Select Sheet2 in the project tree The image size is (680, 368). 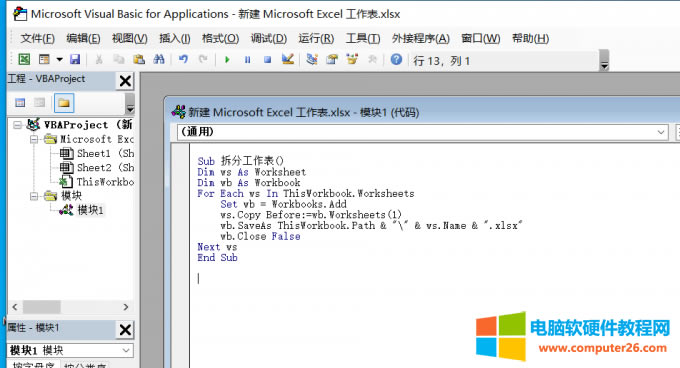click(97, 168)
